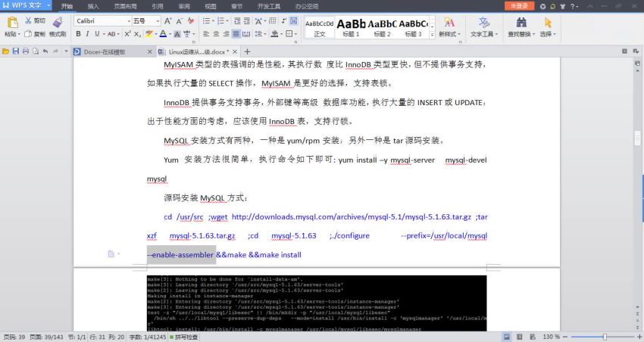Screen dimensions: 644x342
Task: Open the WPS 文字 application menu arrow
Action: coord(48,6)
